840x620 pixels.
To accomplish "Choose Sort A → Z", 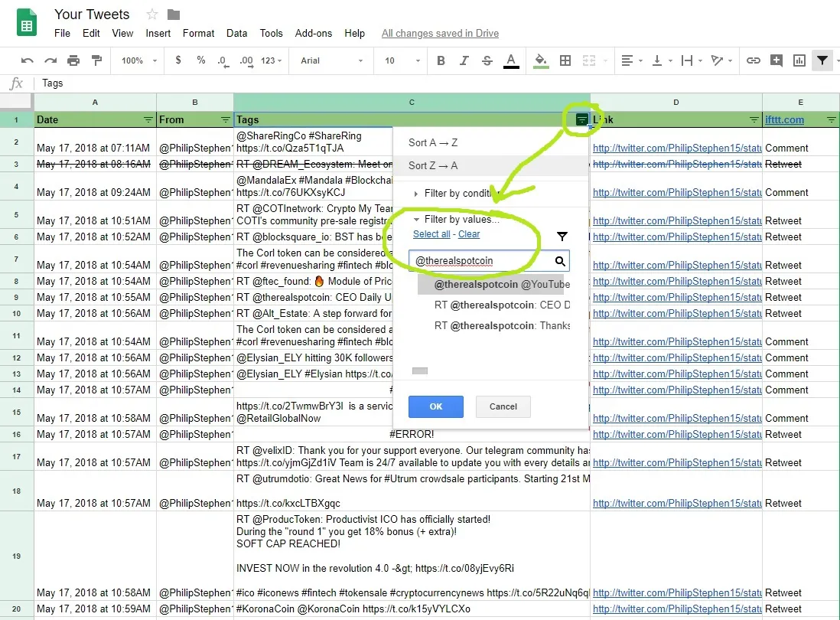I will pos(490,142).
